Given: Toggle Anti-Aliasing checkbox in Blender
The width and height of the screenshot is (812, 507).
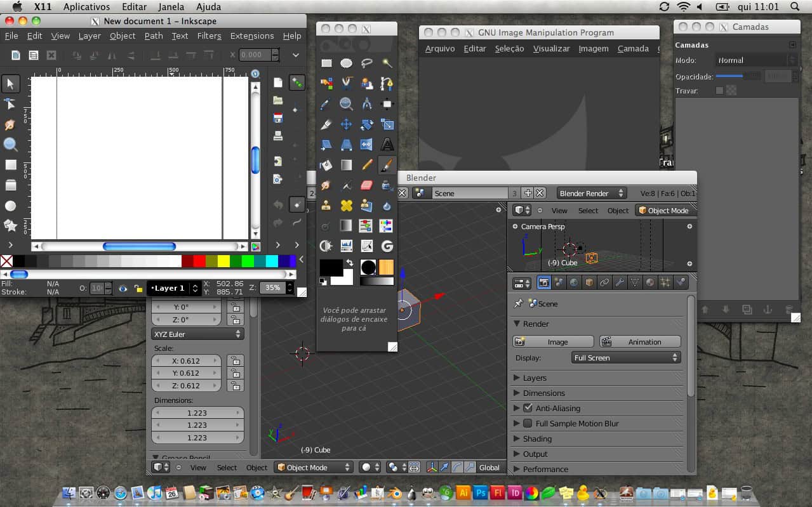Looking at the screenshot, I should click(x=528, y=408).
